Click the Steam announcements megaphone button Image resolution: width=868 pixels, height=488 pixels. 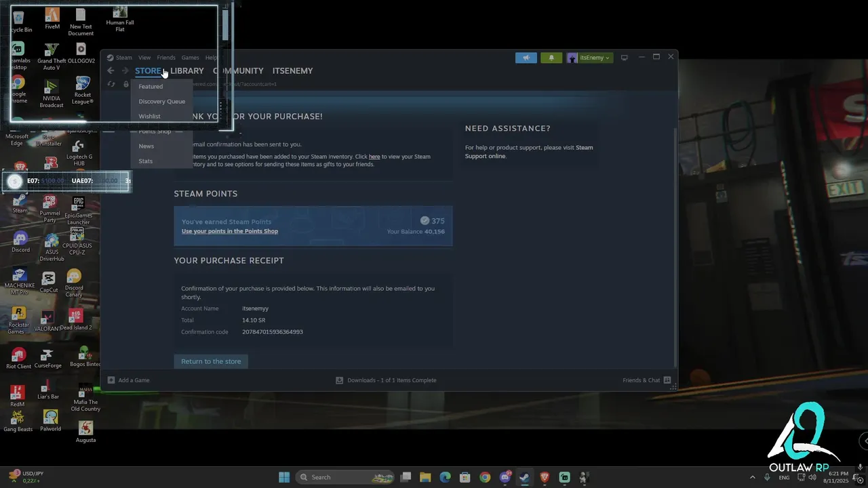click(526, 58)
